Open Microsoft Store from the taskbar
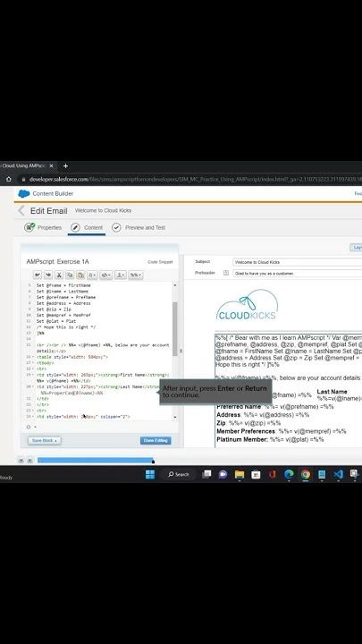Viewport: 362px width, 644px height. point(256,474)
